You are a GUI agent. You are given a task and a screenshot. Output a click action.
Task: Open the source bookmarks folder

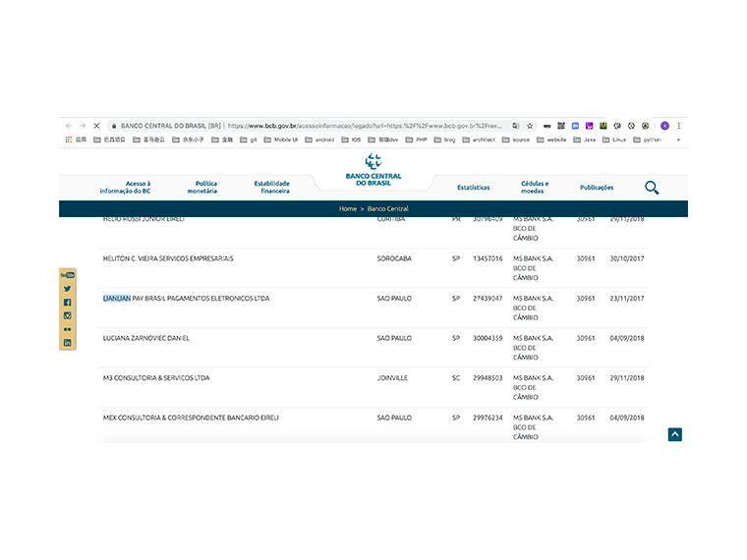tap(516, 140)
